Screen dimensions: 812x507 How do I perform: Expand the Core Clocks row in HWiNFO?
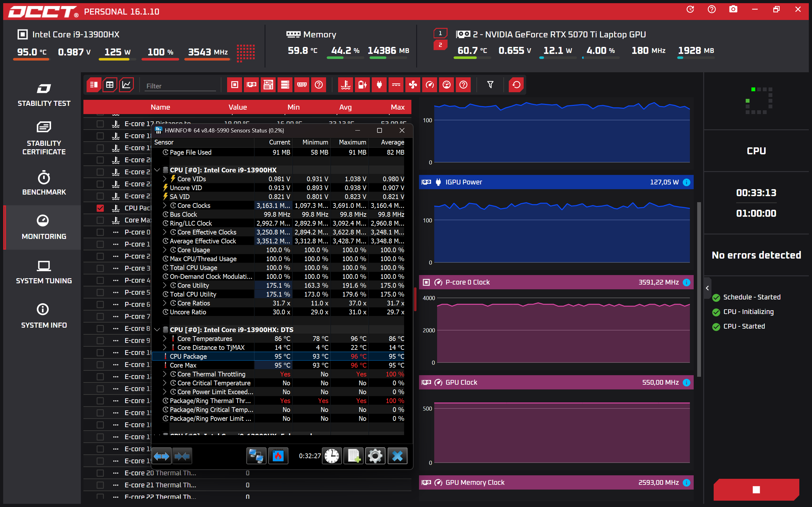pyautogui.click(x=165, y=206)
